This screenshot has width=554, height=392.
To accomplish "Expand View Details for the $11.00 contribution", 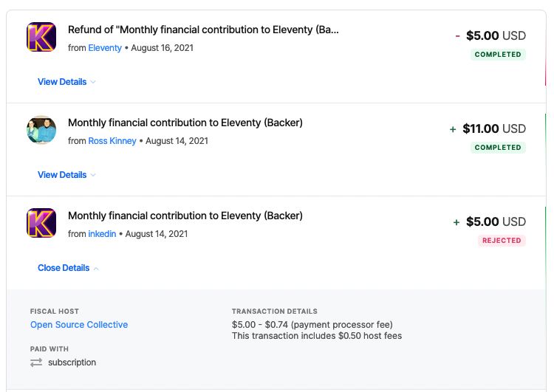I will 62,175.
